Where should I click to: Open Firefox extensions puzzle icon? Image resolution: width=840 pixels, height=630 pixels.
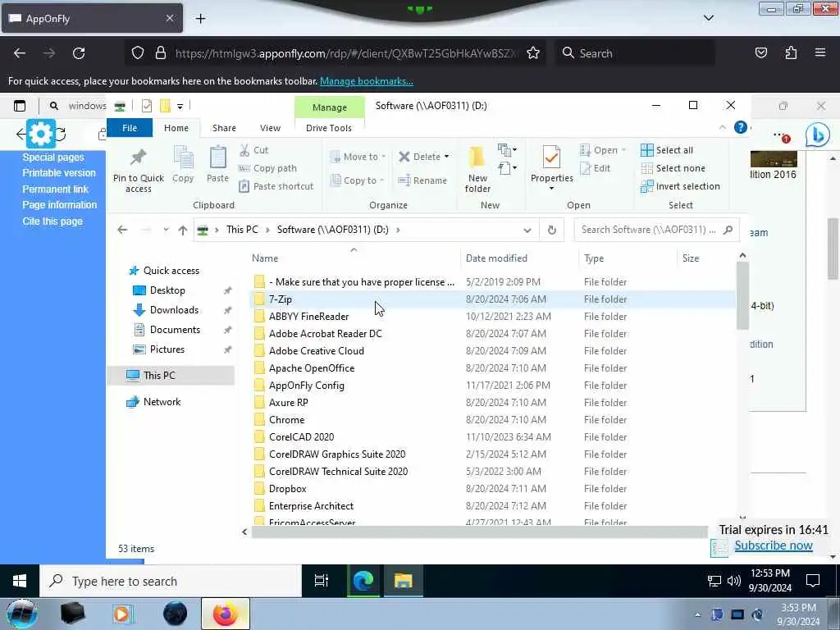(x=791, y=52)
